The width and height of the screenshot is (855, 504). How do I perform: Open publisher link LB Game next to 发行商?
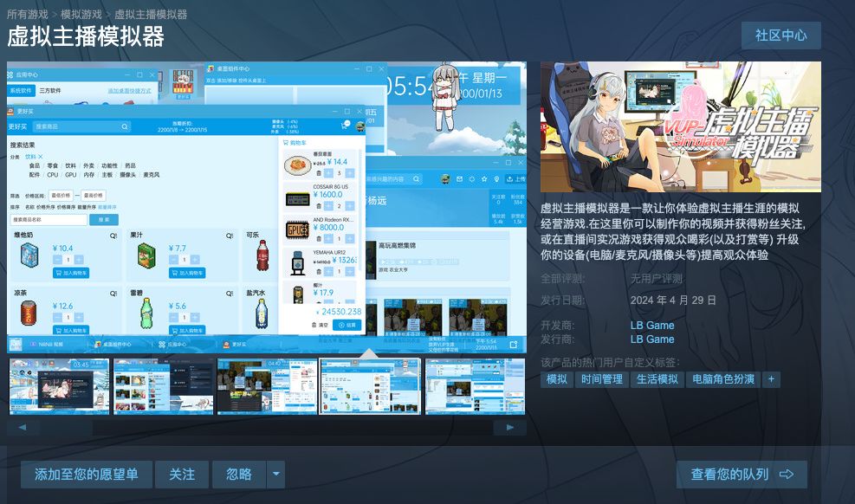pyautogui.click(x=652, y=339)
